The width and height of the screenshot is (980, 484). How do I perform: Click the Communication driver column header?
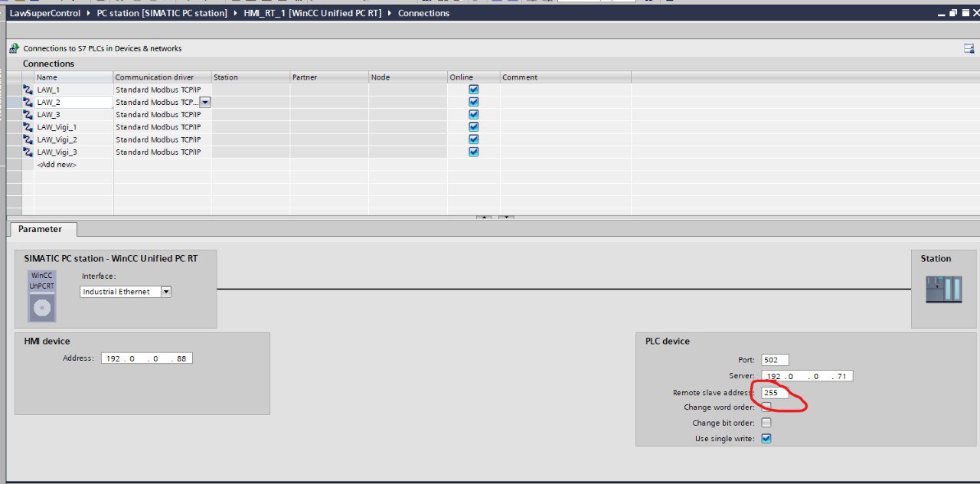tap(162, 77)
